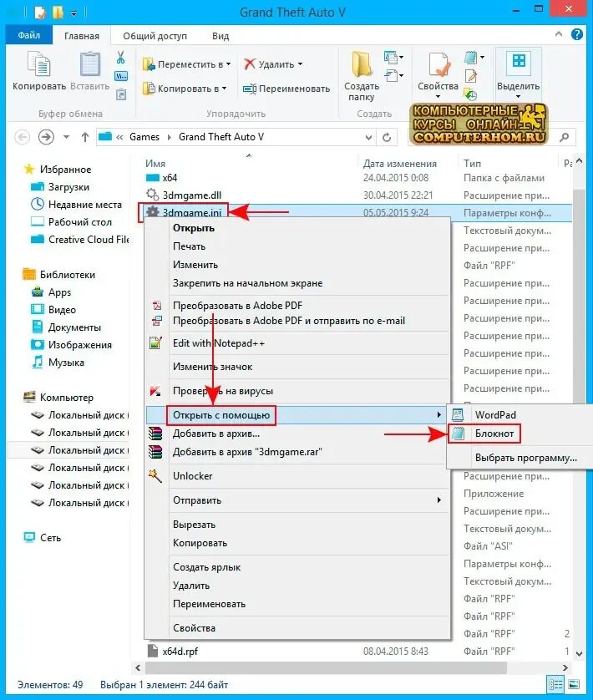Open Загрузки in the navigation pane
This screenshot has height=700, width=593.
[68, 187]
